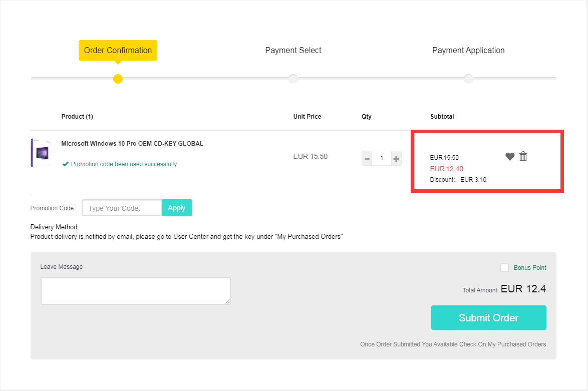The image size is (588, 391).
Task: Click the Bonus Point label
Action: tap(530, 268)
